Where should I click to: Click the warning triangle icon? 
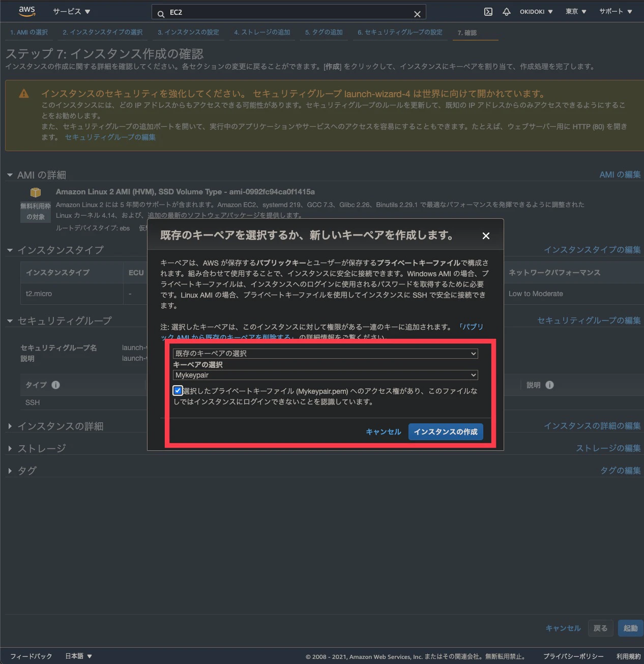(24, 94)
